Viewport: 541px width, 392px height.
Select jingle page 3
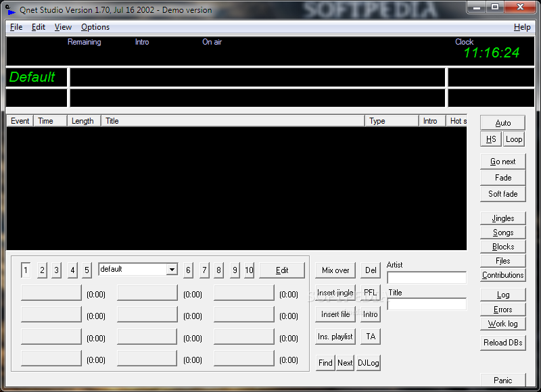(57, 270)
